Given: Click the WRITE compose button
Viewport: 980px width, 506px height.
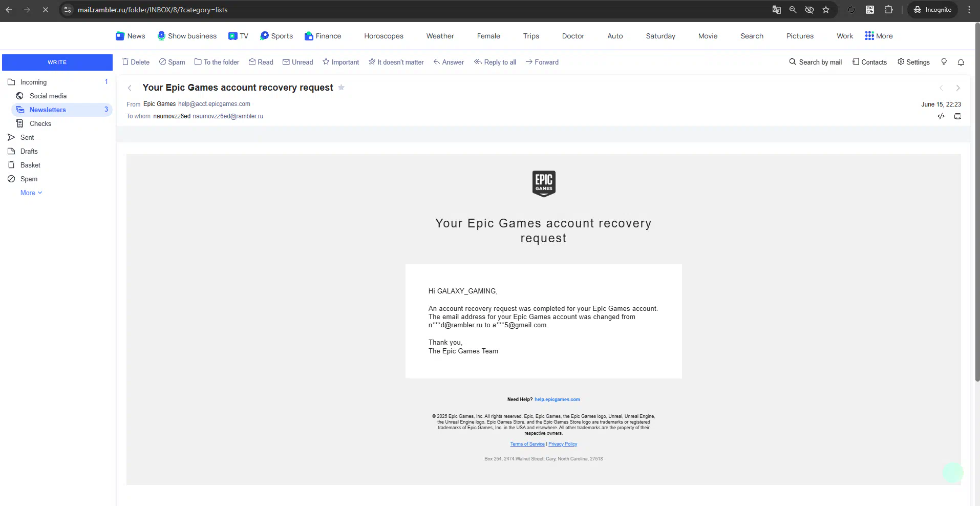Looking at the screenshot, I should point(57,62).
